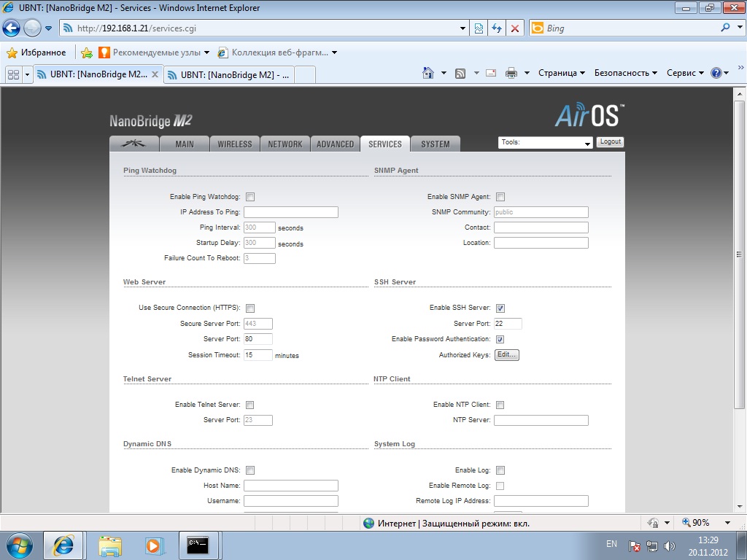The image size is (747, 560).
Task: Switch to the MAIN tab
Action: [x=185, y=144]
